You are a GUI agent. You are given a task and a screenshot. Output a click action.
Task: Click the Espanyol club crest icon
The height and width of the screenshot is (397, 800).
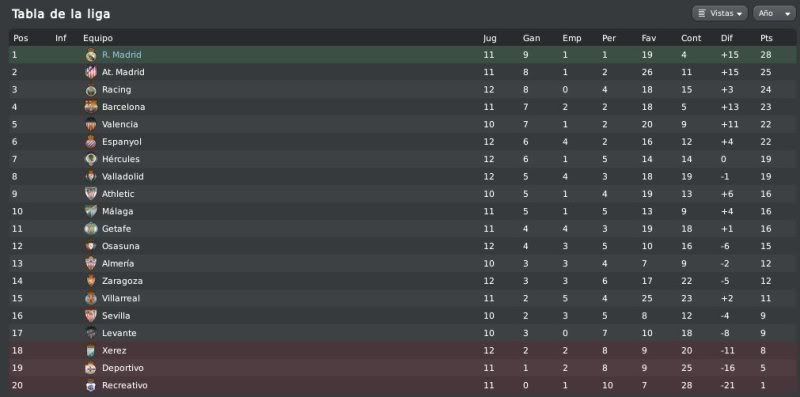[91, 141]
